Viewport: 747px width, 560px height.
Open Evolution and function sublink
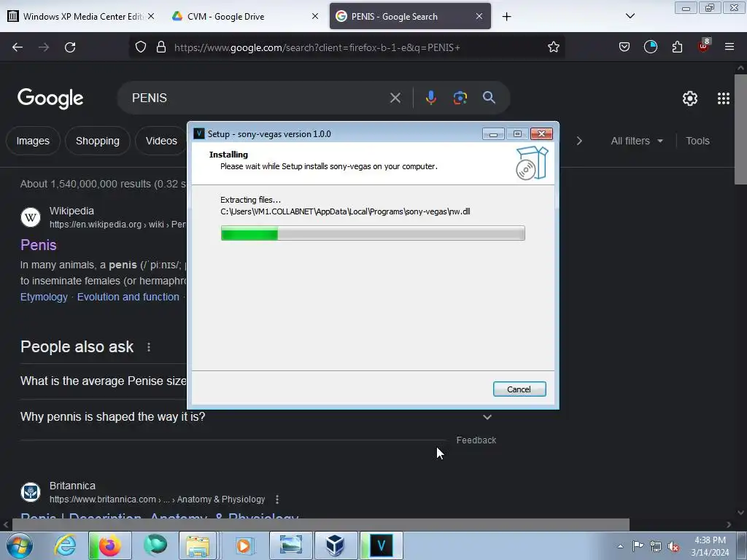(128, 297)
